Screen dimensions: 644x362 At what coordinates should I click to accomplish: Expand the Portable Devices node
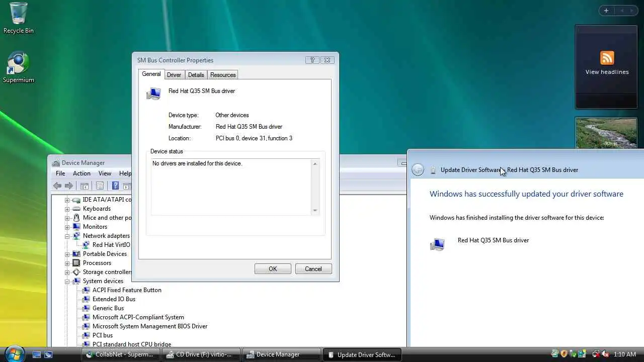click(x=67, y=254)
